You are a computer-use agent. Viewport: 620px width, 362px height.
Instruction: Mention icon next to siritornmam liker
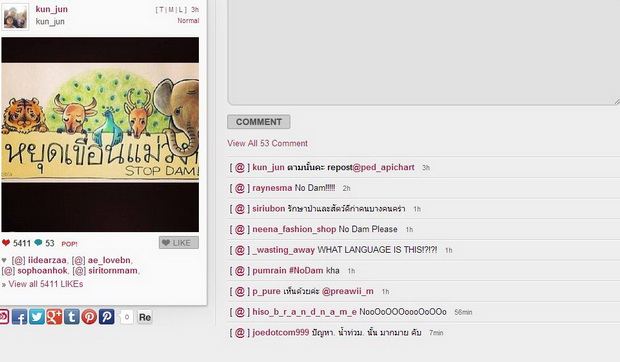tap(79, 271)
